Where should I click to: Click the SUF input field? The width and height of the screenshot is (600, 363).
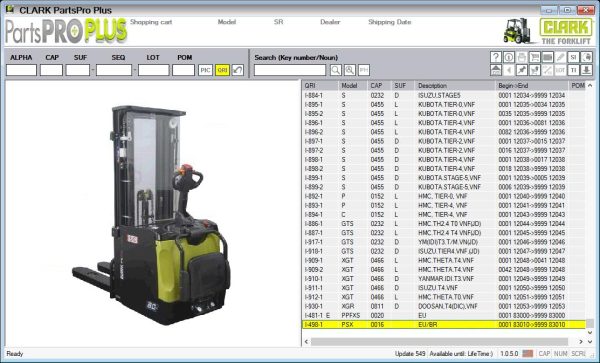tap(78, 70)
